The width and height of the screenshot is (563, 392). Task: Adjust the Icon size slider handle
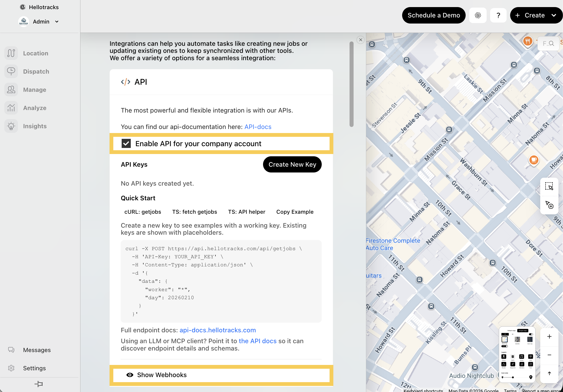coord(513,377)
